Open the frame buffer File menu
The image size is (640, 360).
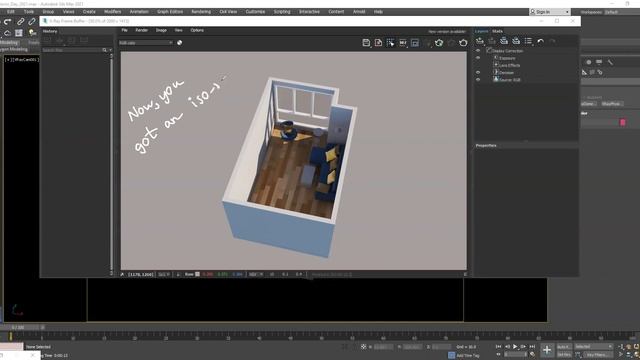click(124, 30)
